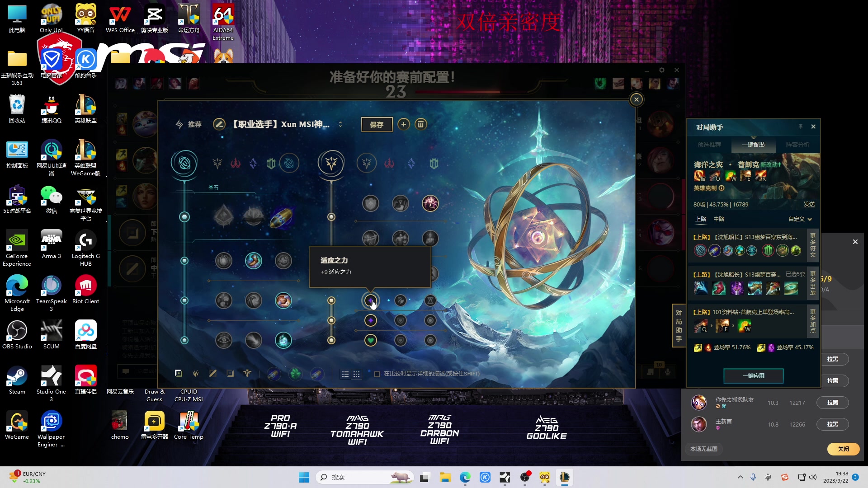Switch to 预选推荐 tab
The height and width of the screenshot is (488, 868).
[x=709, y=145]
